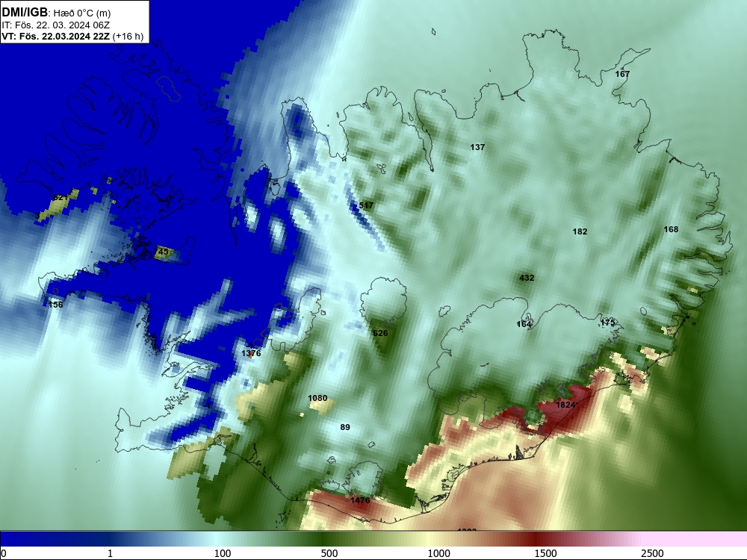The image size is (747, 560).
Task: Click the 'DMI/IGB' map title text
Action: [25, 13]
